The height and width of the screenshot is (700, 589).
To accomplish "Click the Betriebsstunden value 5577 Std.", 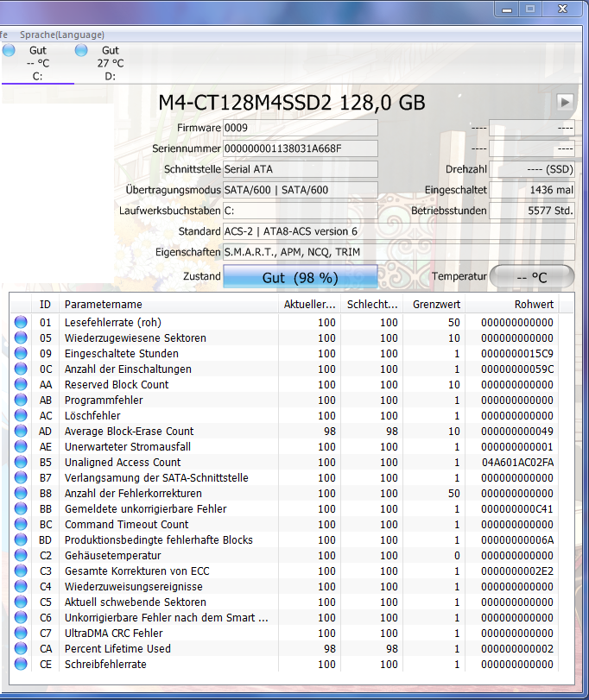I will [532, 211].
